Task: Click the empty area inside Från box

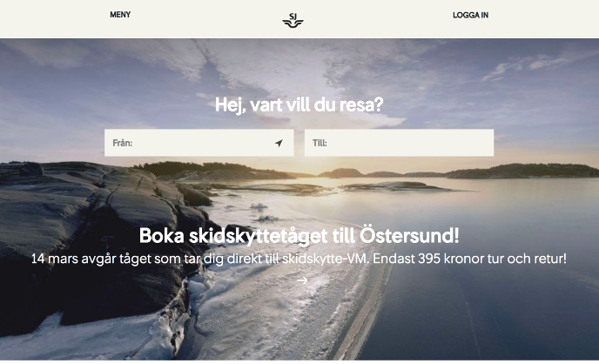Action: [203, 143]
